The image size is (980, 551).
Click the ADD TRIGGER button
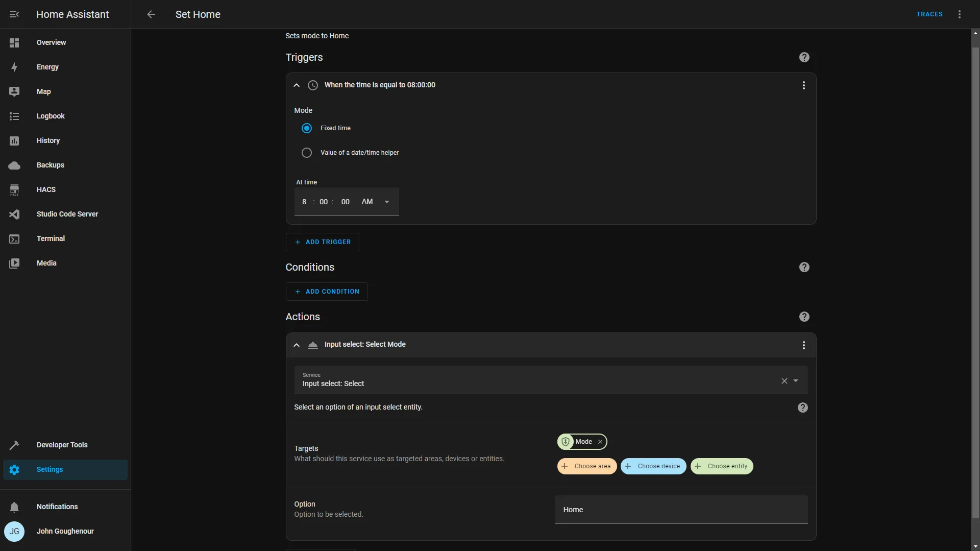tap(323, 242)
